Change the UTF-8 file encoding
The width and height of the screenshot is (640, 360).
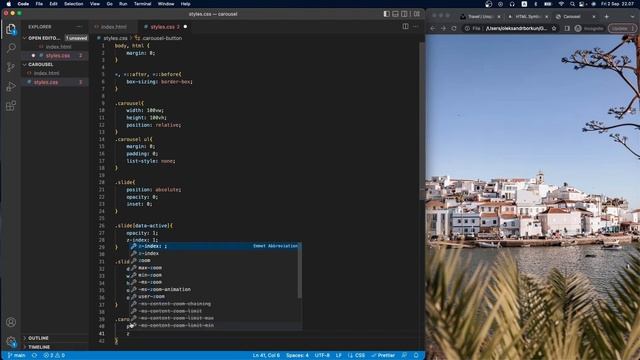click(322, 356)
